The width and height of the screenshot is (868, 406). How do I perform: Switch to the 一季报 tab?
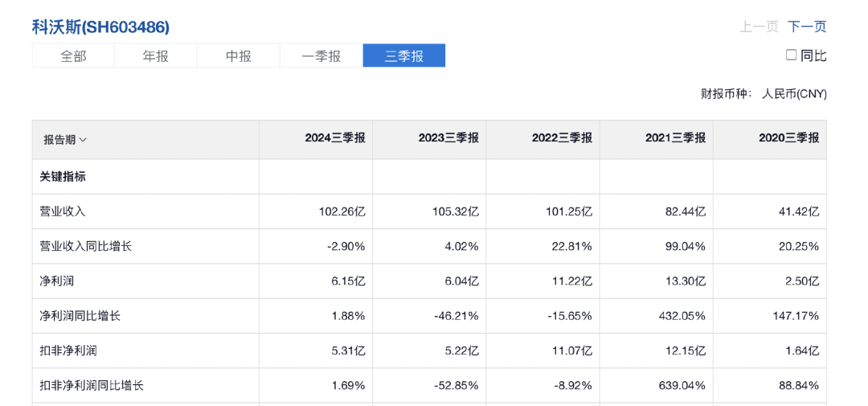[x=321, y=55]
